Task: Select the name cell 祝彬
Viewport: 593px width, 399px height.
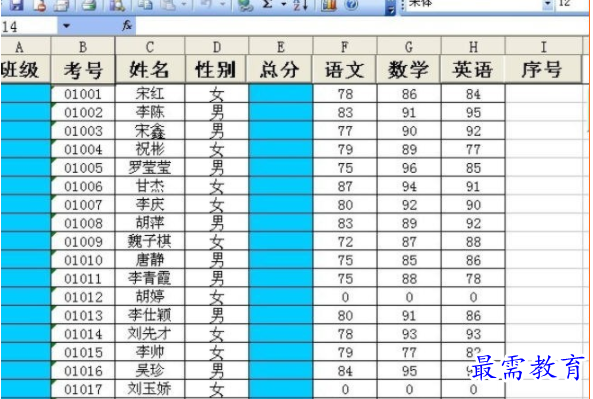Action: [x=150, y=149]
